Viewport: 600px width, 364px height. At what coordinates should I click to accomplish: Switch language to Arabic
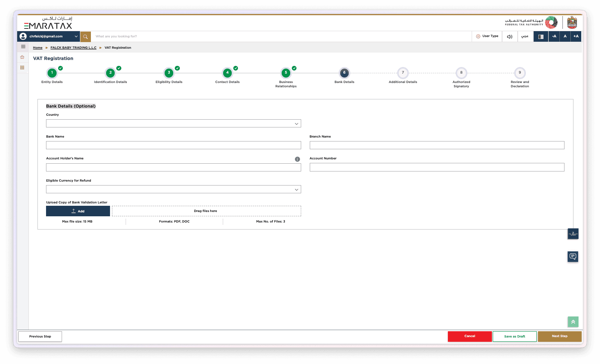coord(525,36)
